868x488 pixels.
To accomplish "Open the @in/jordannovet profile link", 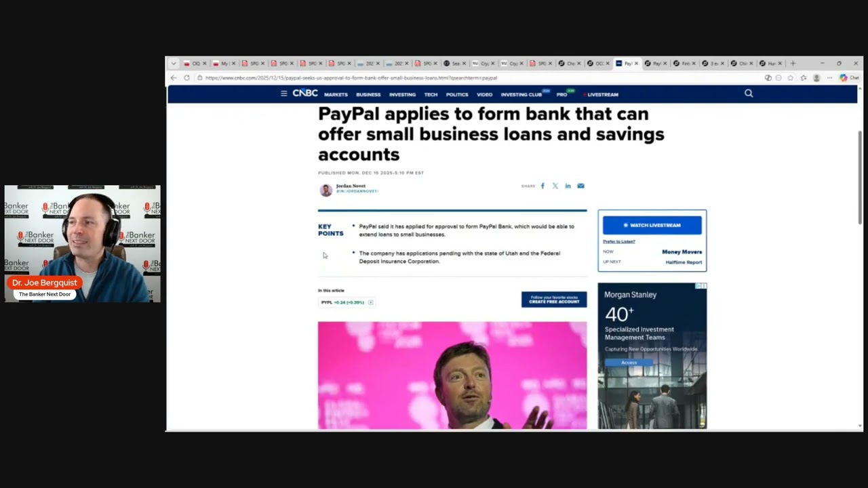I will pyautogui.click(x=357, y=191).
